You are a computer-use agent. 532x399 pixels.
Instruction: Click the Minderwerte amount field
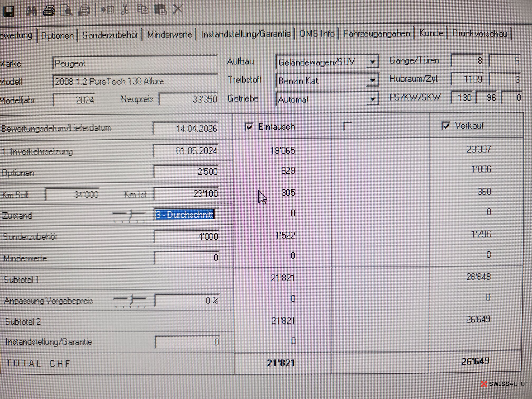click(187, 258)
